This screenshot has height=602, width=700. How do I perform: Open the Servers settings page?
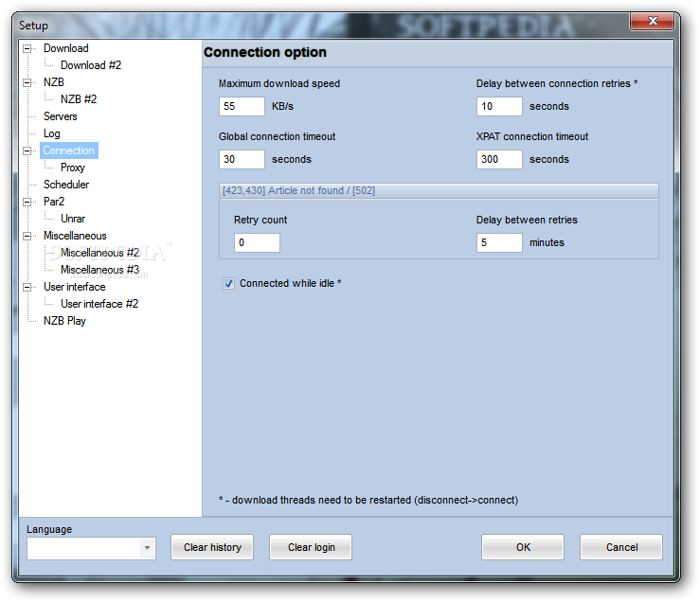click(61, 116)
